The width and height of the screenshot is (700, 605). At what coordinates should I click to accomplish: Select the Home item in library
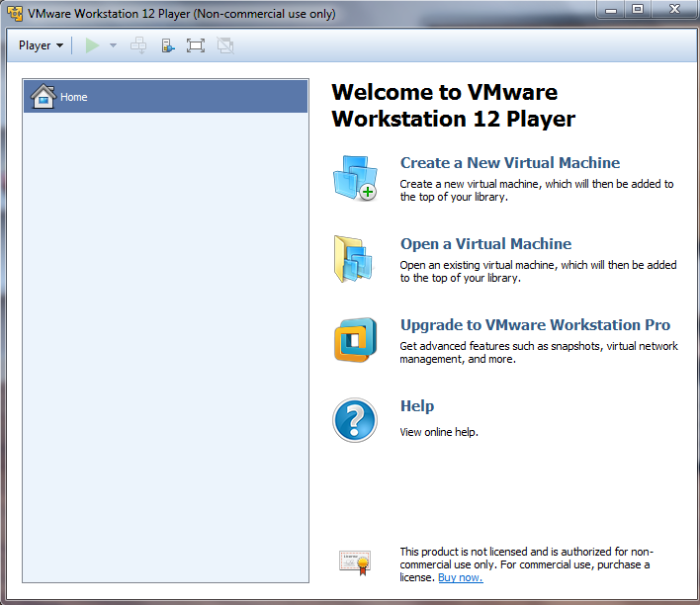[166, 97]
